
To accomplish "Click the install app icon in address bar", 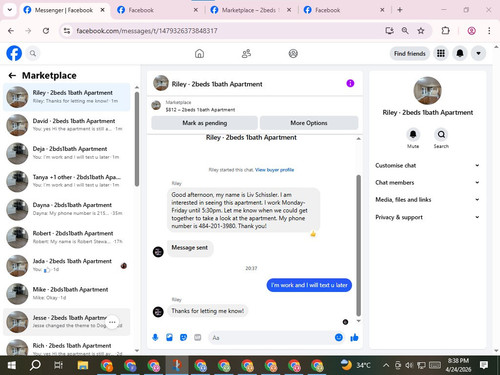I will (x=389, y=31).
